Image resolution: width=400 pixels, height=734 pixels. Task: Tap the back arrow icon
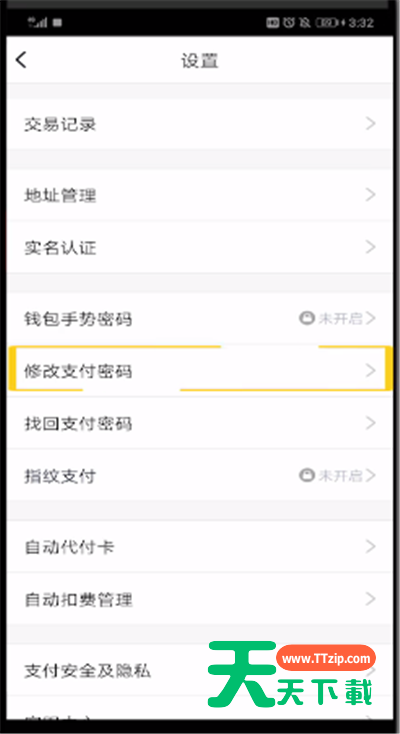[21, 60]
